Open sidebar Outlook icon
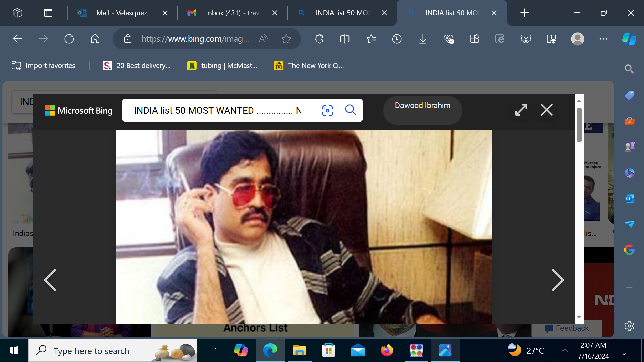Image resolution: width=644 pixels, height=362 pixels. (629, 198)
